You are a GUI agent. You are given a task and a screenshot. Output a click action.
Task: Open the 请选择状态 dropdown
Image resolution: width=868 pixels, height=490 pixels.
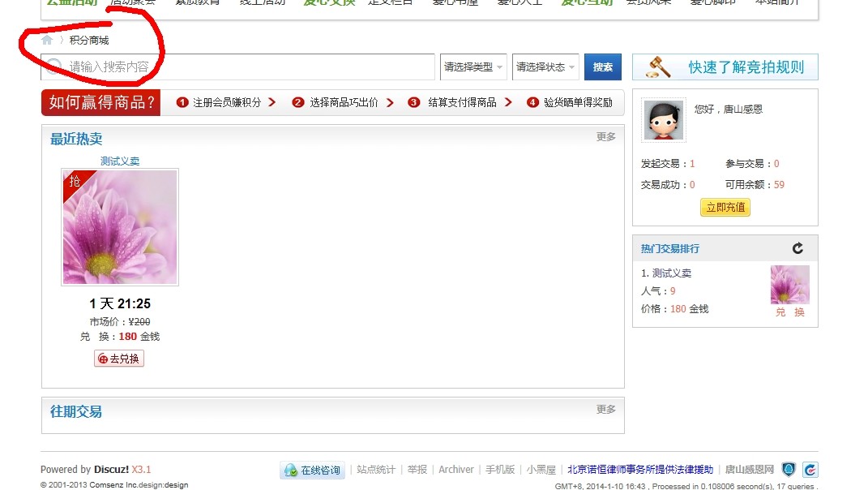545,67
